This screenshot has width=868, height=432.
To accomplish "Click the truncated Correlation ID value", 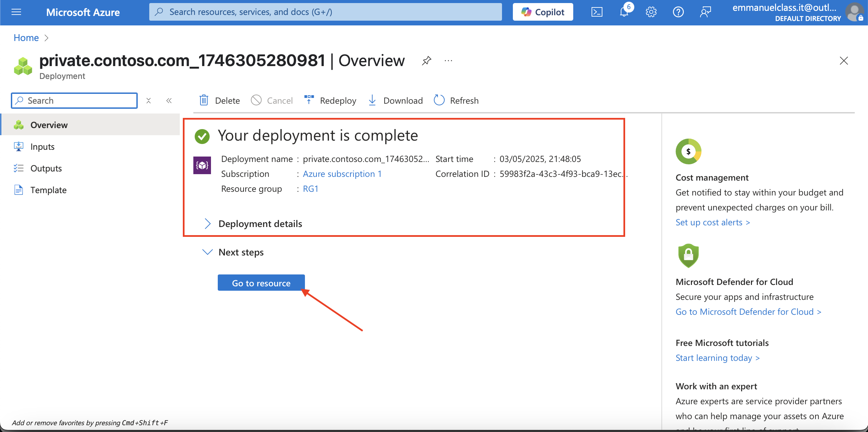I will pos(564,174).
